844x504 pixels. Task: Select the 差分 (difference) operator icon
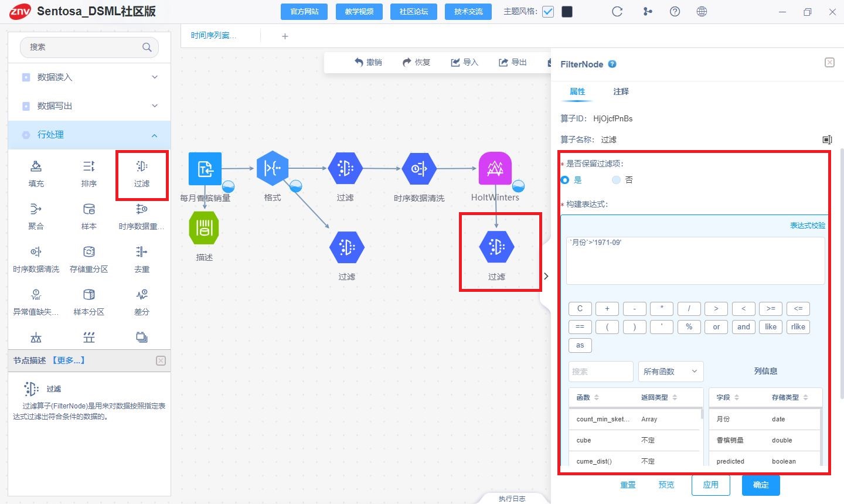(142, 295)
